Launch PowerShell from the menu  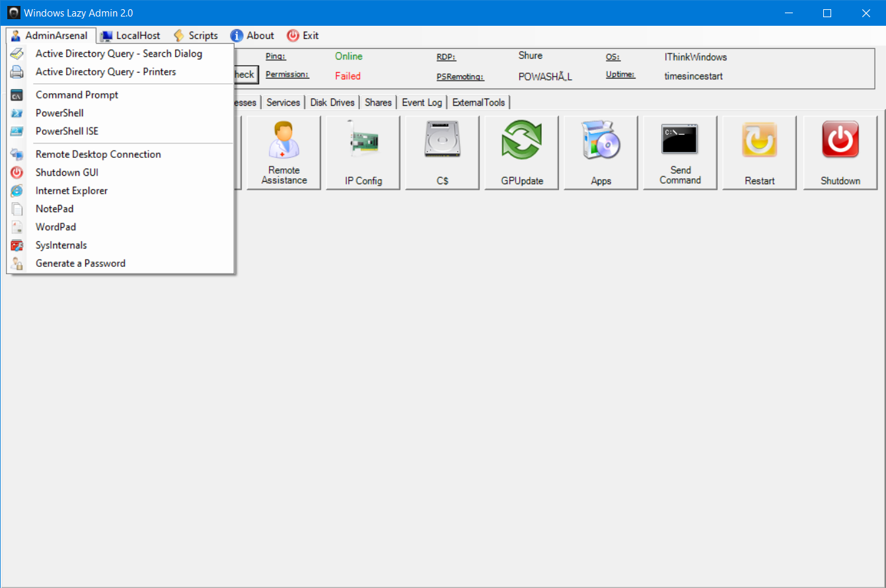coord(120,113)
